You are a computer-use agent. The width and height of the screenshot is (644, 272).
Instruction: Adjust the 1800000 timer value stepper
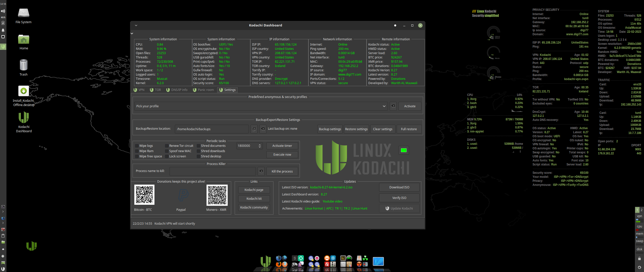pos(260,146)
